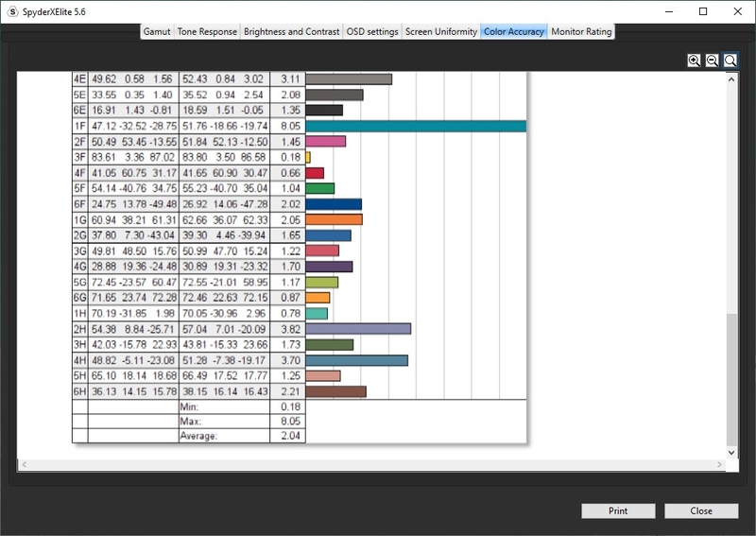Click row label 6E

[x=80, y=111]
